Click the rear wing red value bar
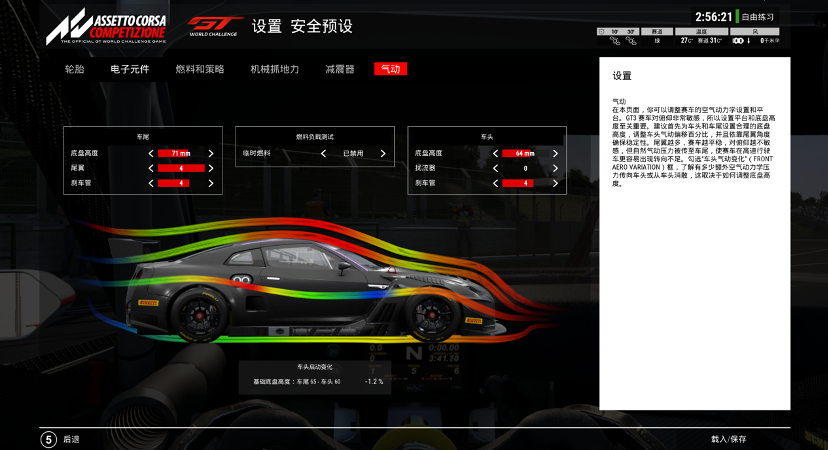 181,168
